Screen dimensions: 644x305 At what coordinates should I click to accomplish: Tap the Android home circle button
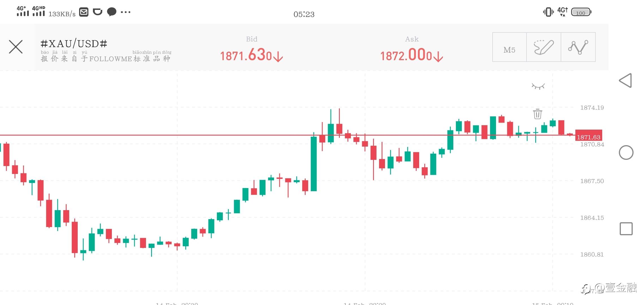tap(626, 153)
